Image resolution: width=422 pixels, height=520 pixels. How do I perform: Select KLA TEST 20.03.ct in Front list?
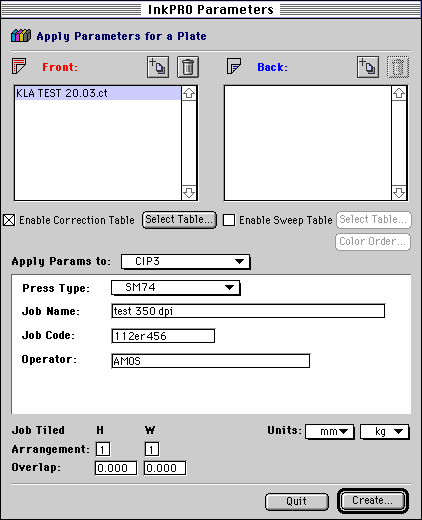click(98, 93)
